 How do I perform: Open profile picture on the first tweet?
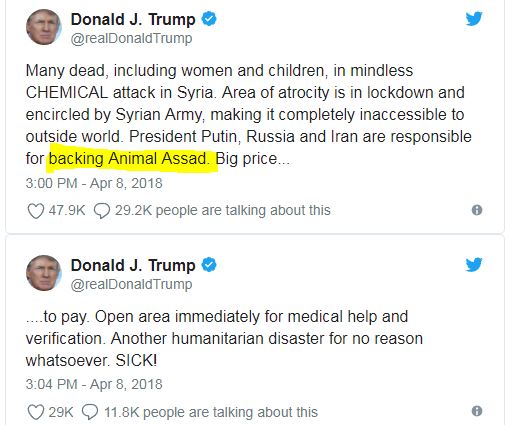(44, 27)
